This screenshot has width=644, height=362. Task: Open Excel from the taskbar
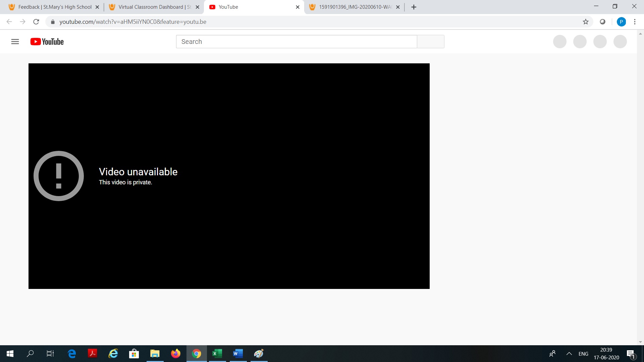pos(217,354)
